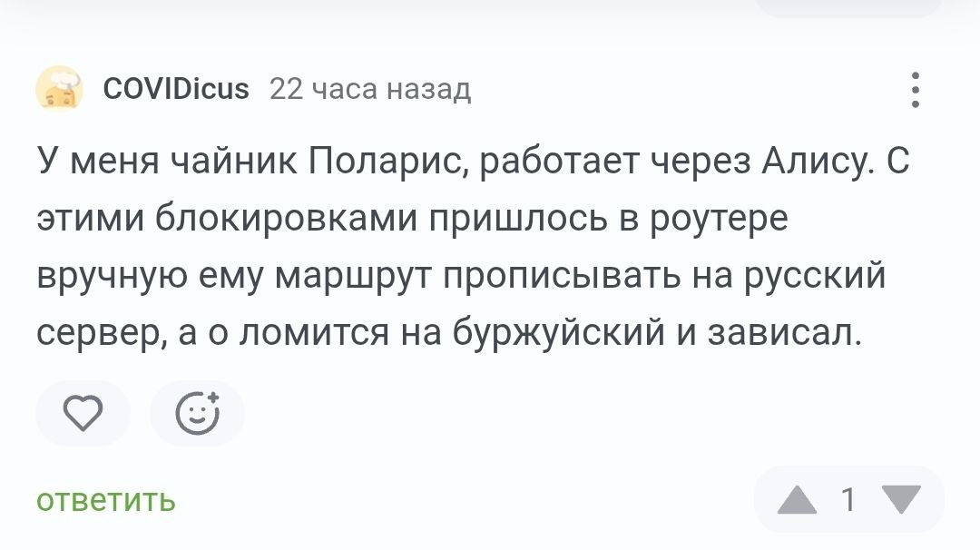Click the word "чайник" in the comment
This screenshot has height=550, width=980.
[231, 163]
